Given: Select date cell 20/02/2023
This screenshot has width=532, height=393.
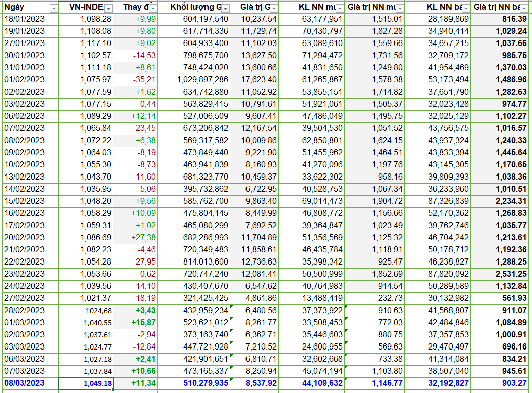Looking at the screenshot, I should (30, 237).
